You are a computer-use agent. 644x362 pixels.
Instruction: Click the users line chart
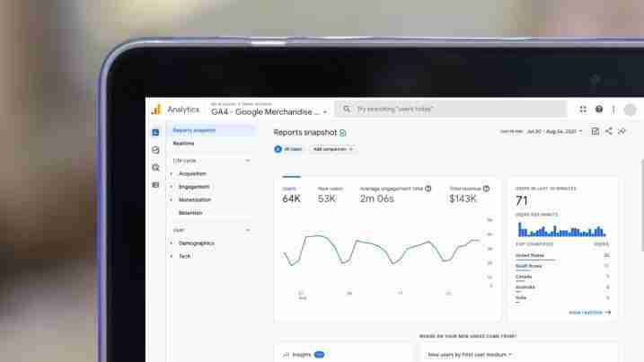tap(382, 250)
